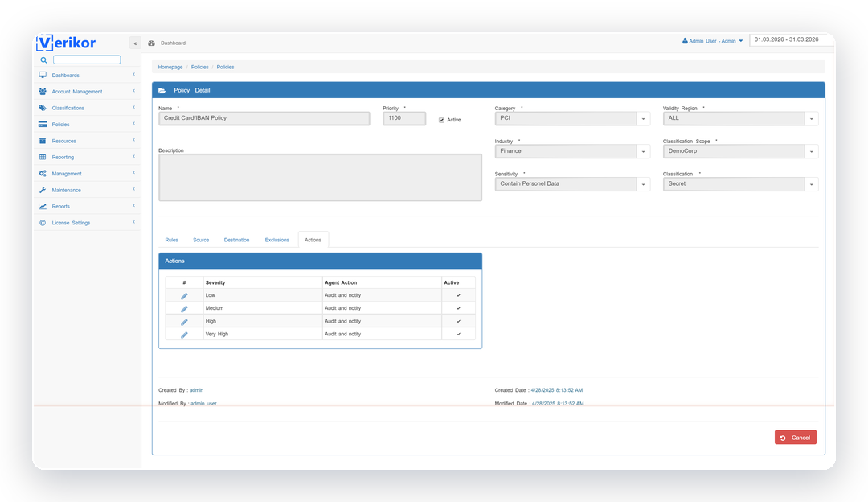This screenshot has height=502, width=868.
Task: Click the Policies card icon in sidebar
Action: click(43, 124)
